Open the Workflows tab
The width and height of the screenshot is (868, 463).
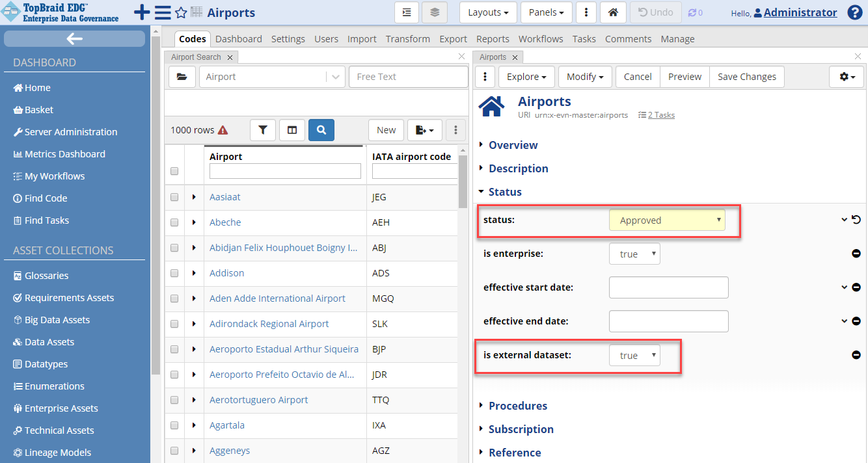pos(540,39)
